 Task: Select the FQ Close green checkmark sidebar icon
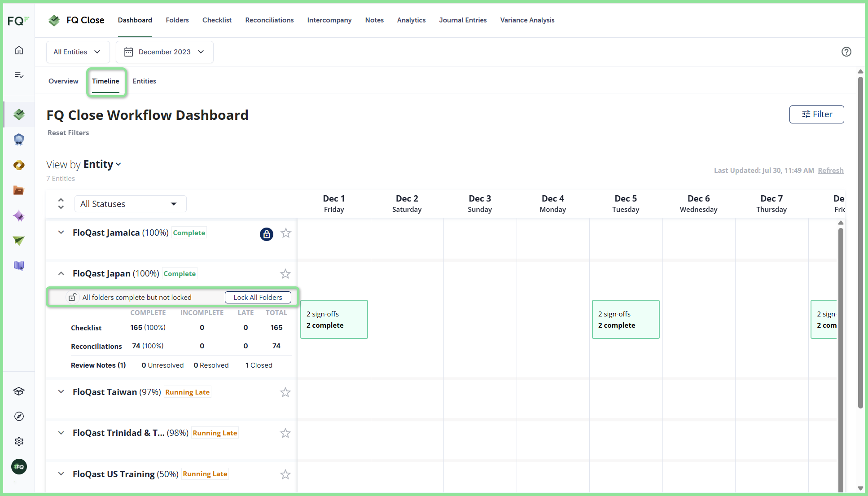(x=19, y=114)
